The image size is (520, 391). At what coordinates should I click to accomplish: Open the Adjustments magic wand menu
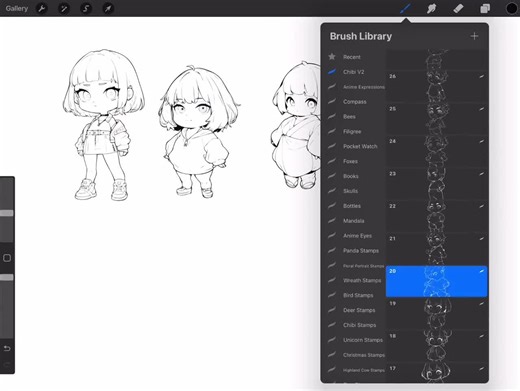click(64, 8)
